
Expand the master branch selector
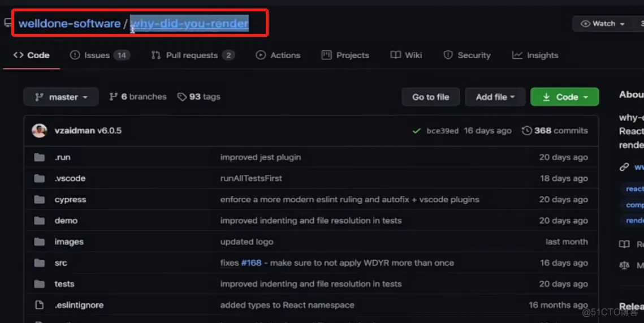tap(61, 97)
